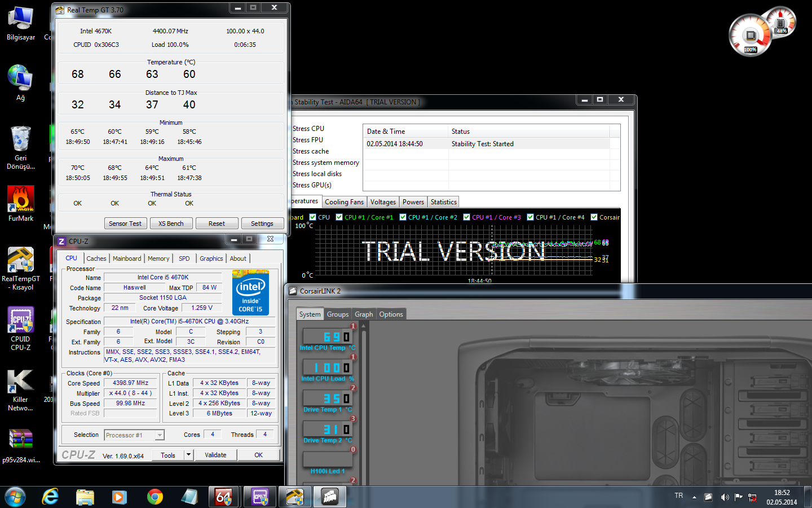
Task: Click the Intel inside Core i5 logo
Action: tap(250, 292)
